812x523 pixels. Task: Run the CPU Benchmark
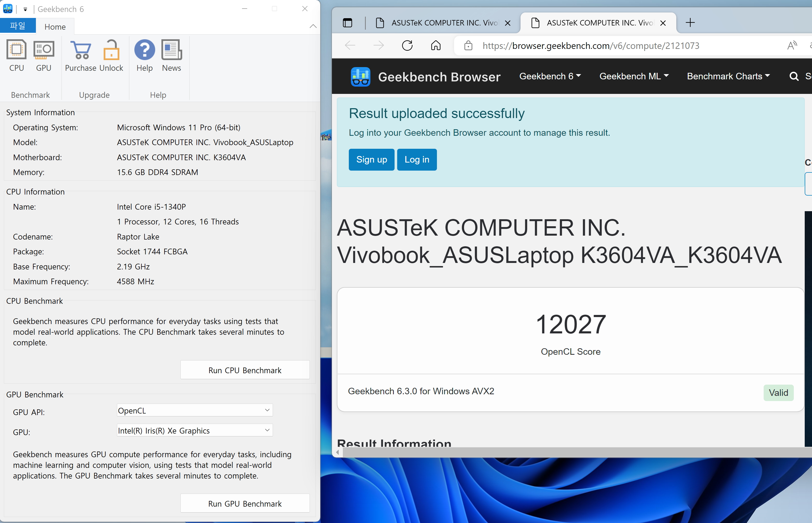click(245, 370)
